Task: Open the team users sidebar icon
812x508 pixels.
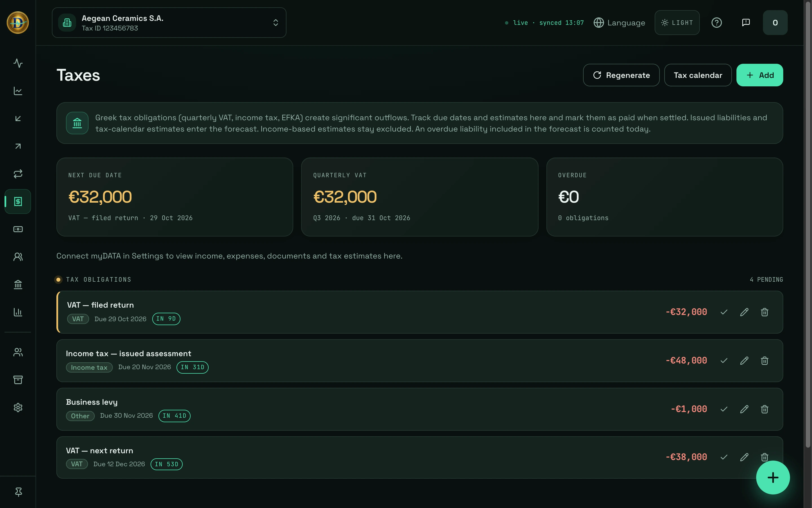Action: [x=18, y=352]
